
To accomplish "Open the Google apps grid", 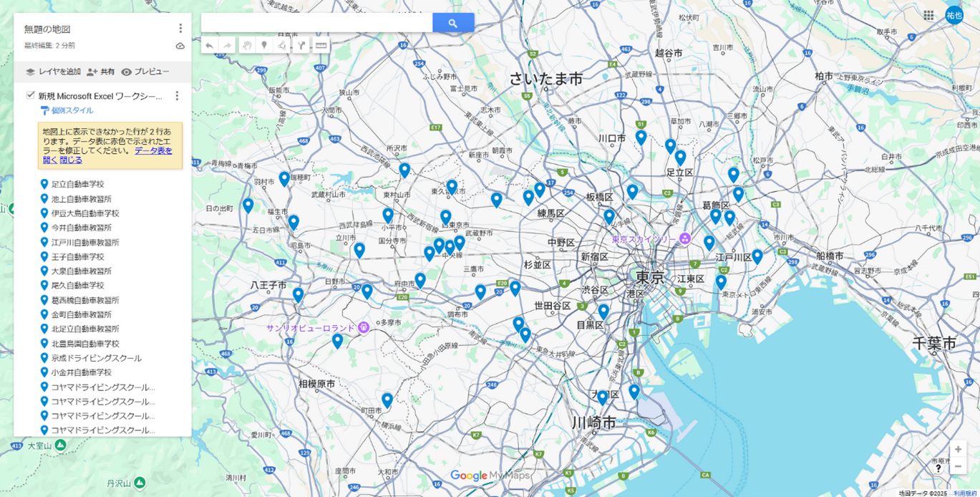I will pos(928,15).
